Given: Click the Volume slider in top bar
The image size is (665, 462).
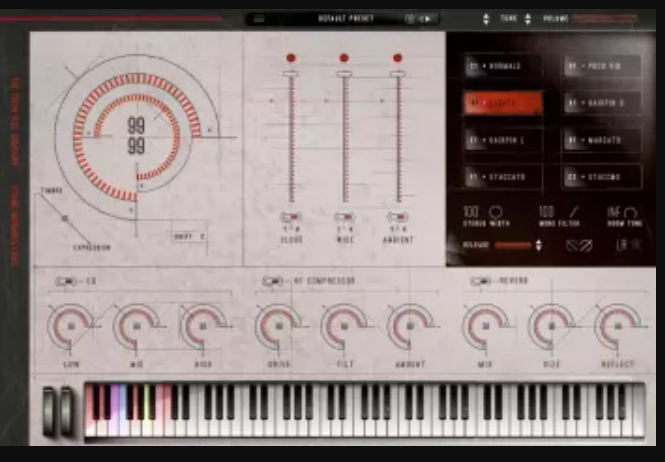Looking at the screenshot, I should tap(606, 19).
